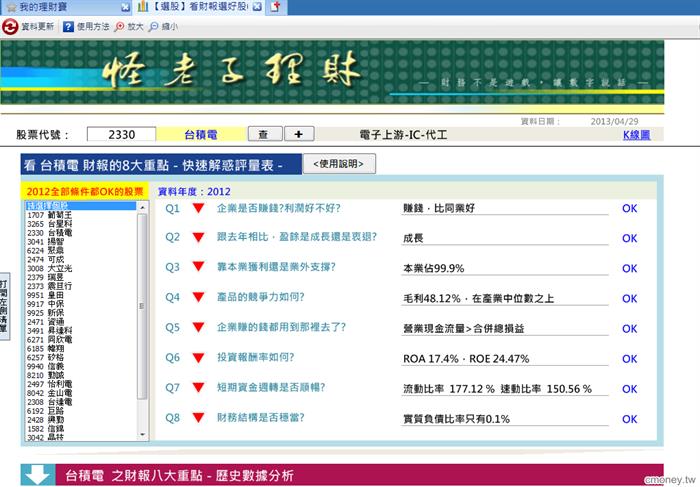Screen dimensions: 700x487
Task: Select stock 2497 怡利電 in the list
Action: click(81, 384)
